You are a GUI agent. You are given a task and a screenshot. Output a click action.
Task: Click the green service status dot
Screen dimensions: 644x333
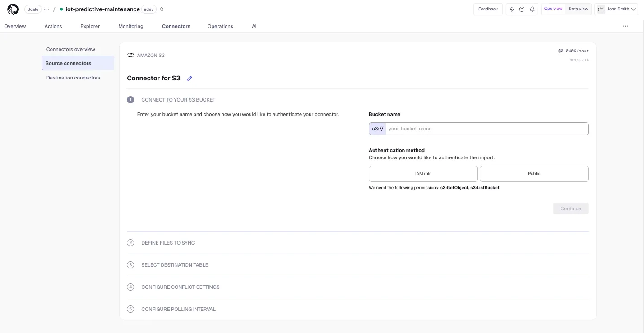point(61,9)
